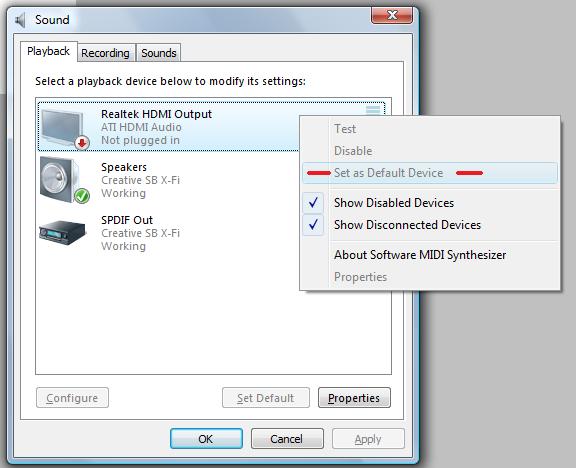Click the 'ATI HDMI Audio' label
The width and height of the screenshot is (576, 468).
(x=141, y=127)
